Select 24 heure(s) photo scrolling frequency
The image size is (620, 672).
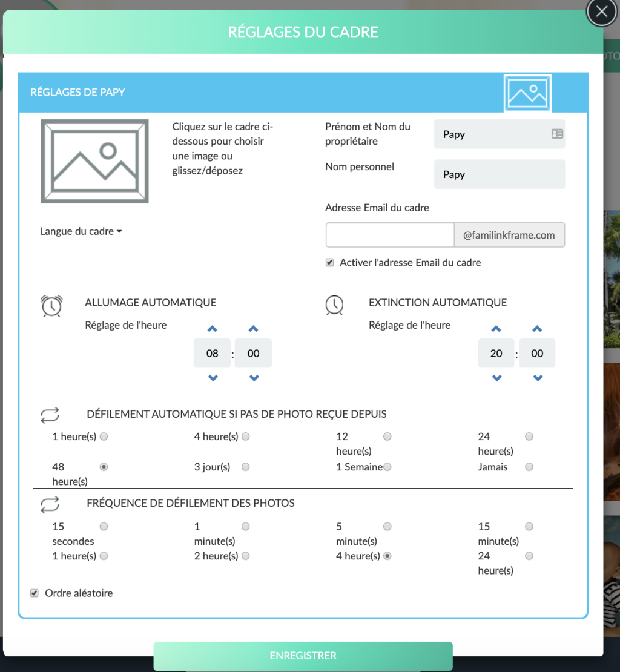[x=529, y=556]
